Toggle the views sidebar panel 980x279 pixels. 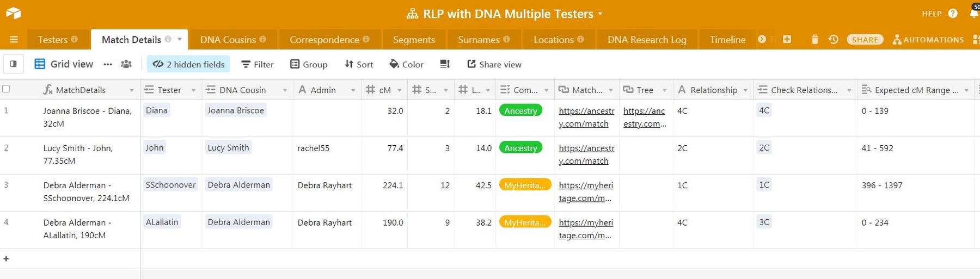click(x=13, y=64)
